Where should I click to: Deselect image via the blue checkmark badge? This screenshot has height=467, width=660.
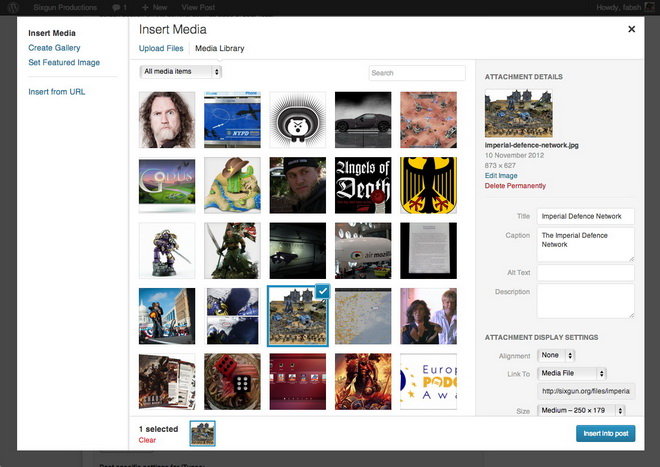[x=323, y=291]
